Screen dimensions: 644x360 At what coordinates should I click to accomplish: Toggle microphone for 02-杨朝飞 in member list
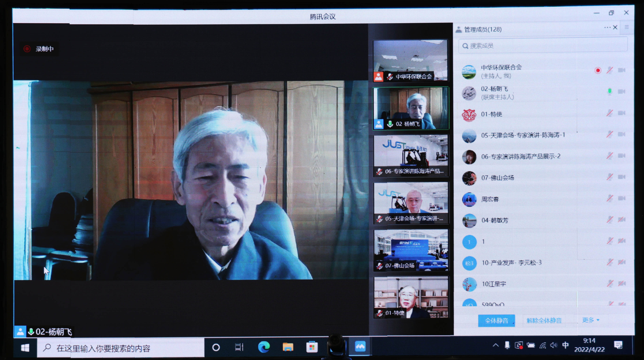(x=610, y=91)
